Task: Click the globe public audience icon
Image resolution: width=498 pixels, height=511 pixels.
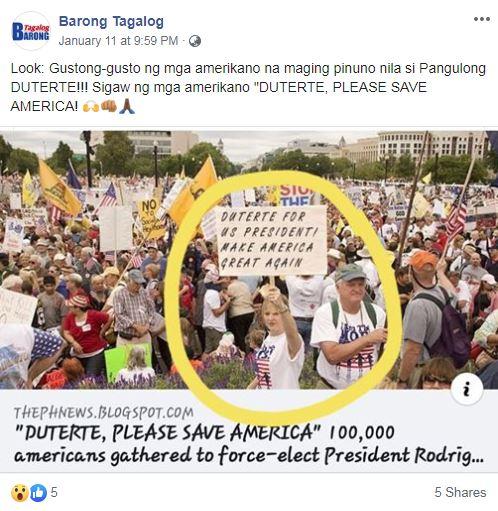Action: (x=195, y=41)
